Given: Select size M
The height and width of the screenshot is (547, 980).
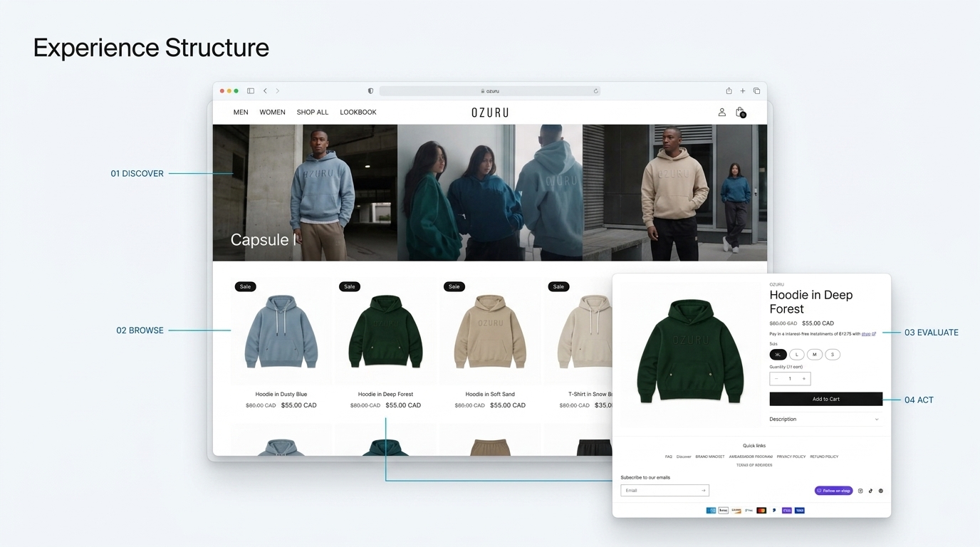Looking at the screenshot, I should pyautogui.click(x=814, y=355).
